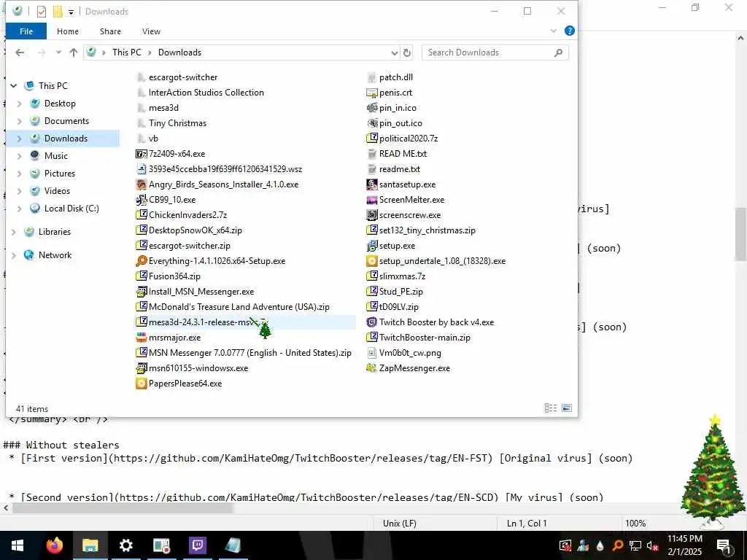Expand the Music tree node
The width and height of the screenshot is (747, 560).
(x=20, y=156)
